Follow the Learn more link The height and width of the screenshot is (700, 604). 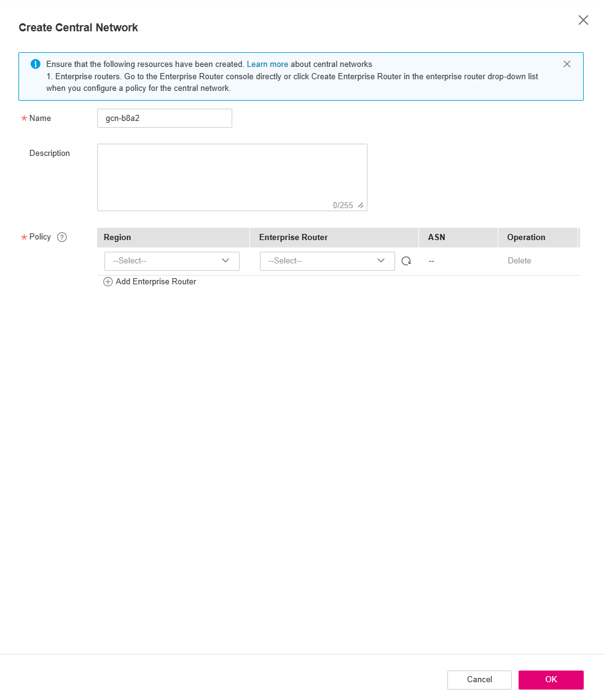tap(267, 64)
